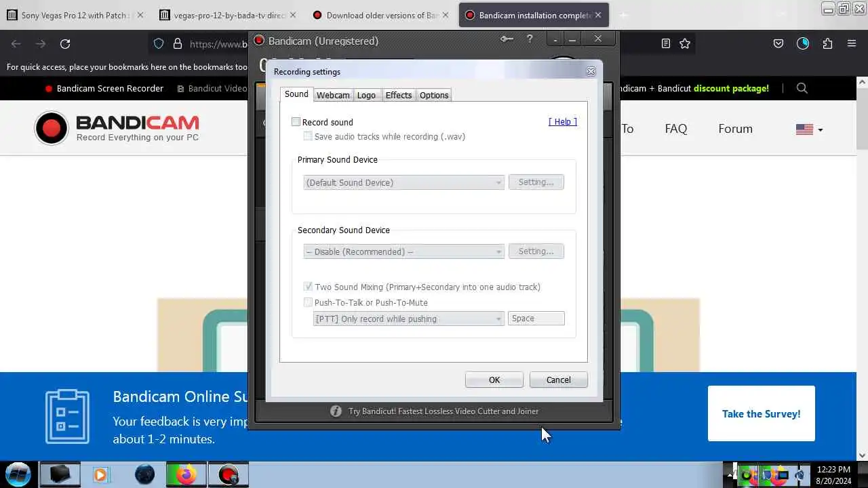Click Bandicam Screen Recorder nav link

pyautogui.click(x=104, y=88)
